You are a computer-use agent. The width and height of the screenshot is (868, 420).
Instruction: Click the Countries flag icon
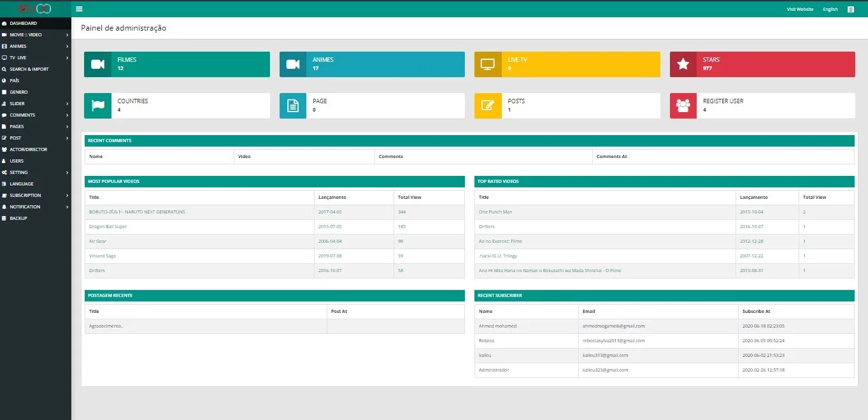tap(97, 106)
